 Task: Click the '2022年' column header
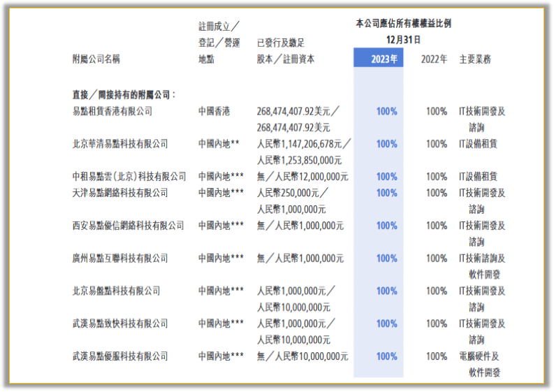434,59
